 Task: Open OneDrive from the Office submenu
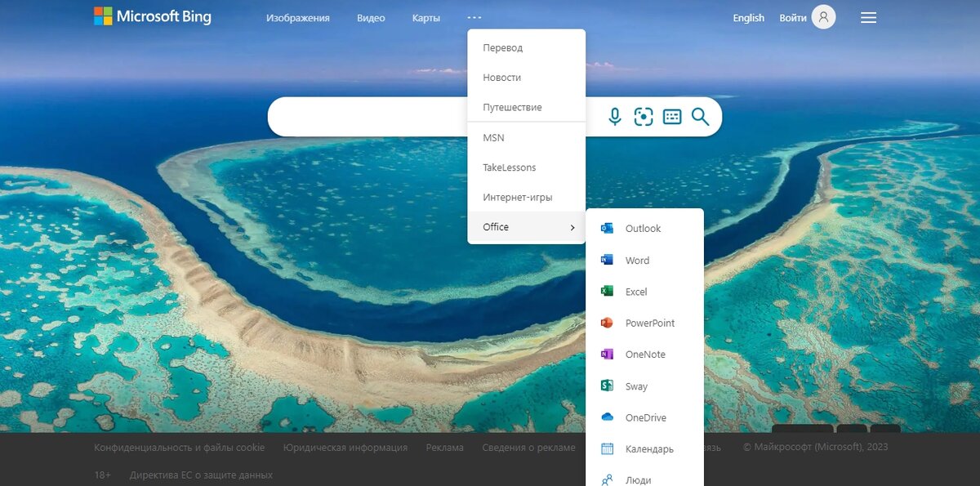click(x=644, y=417)
